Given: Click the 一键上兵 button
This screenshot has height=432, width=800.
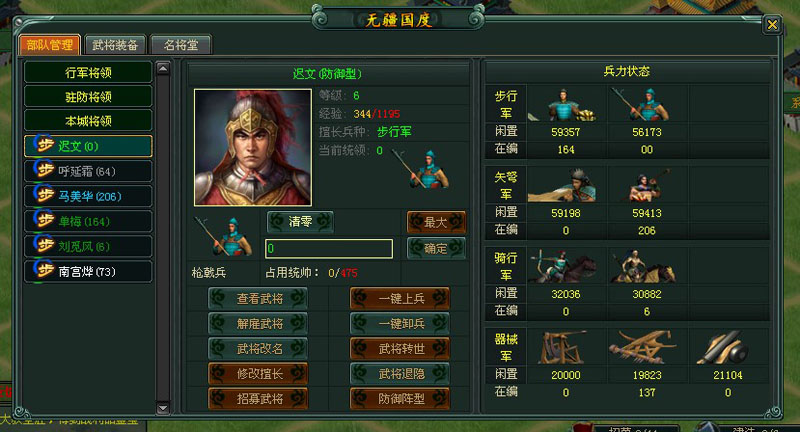Looking at the screenshot, I should (x=400, y=298).
